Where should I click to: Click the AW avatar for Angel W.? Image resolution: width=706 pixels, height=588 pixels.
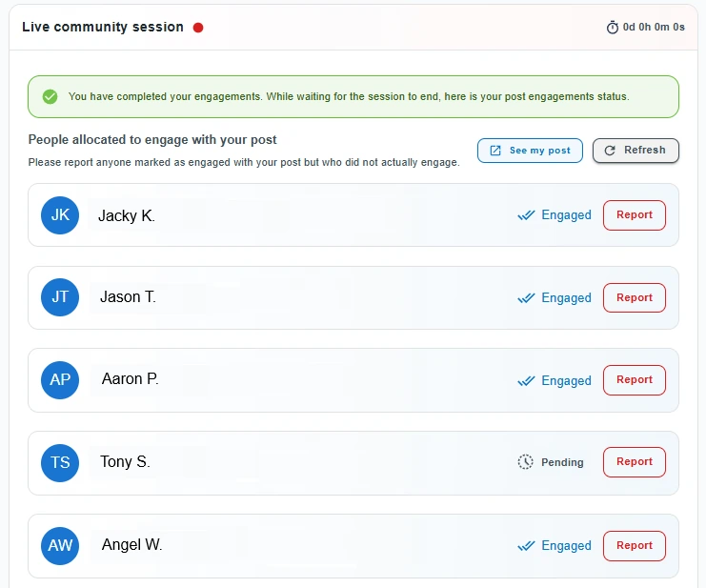(x=60, y=545)
